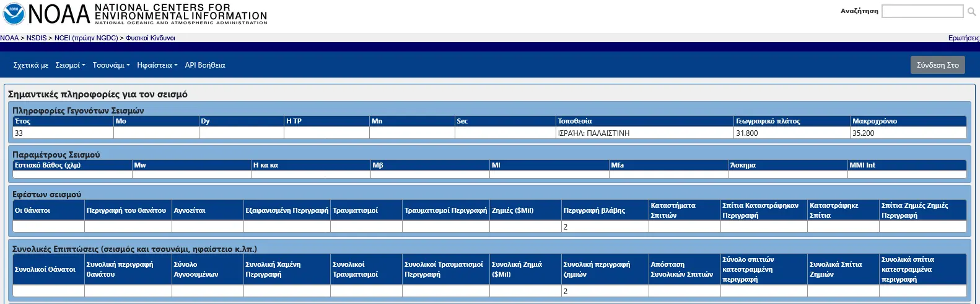Click the Ερωτήσεις link at top right
Image resolution: width=980 pixels, height=304 pixels.
point(963,38)
